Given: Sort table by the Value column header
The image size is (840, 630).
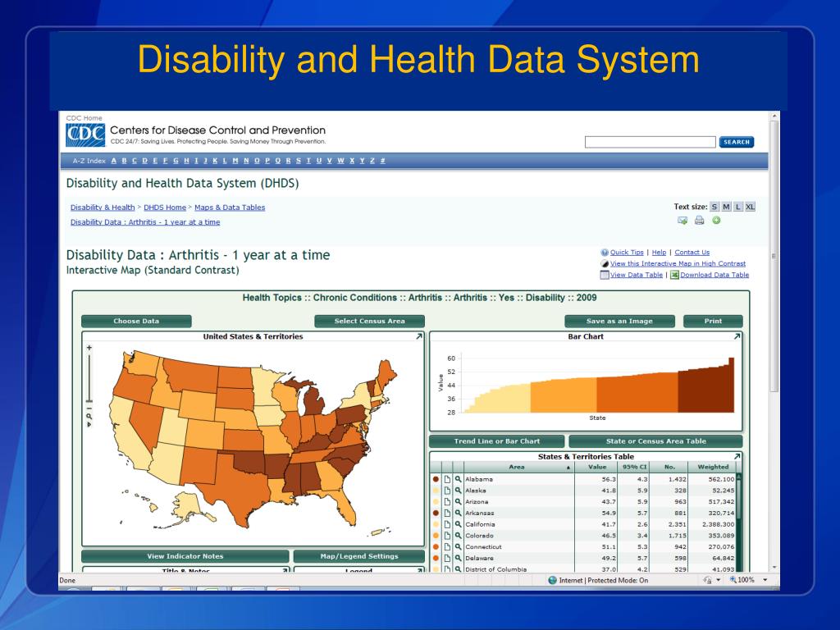Looking at the screenshot, I should click(x=597, y=467).
